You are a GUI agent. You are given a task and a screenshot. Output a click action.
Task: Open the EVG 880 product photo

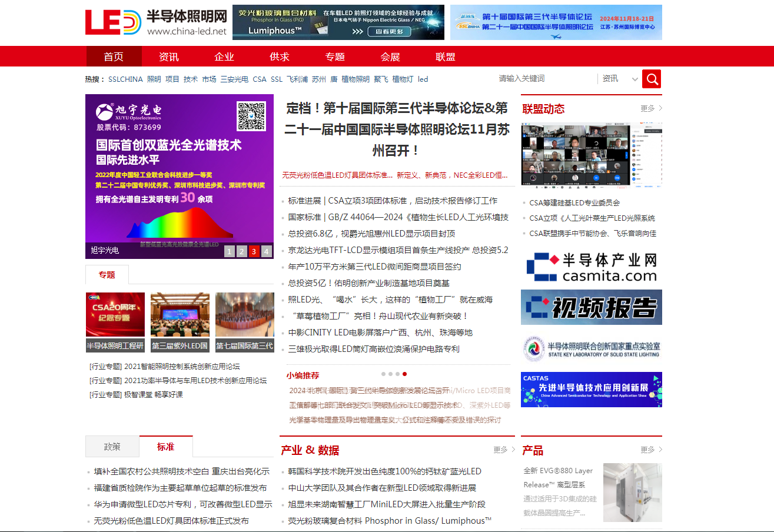633,493
